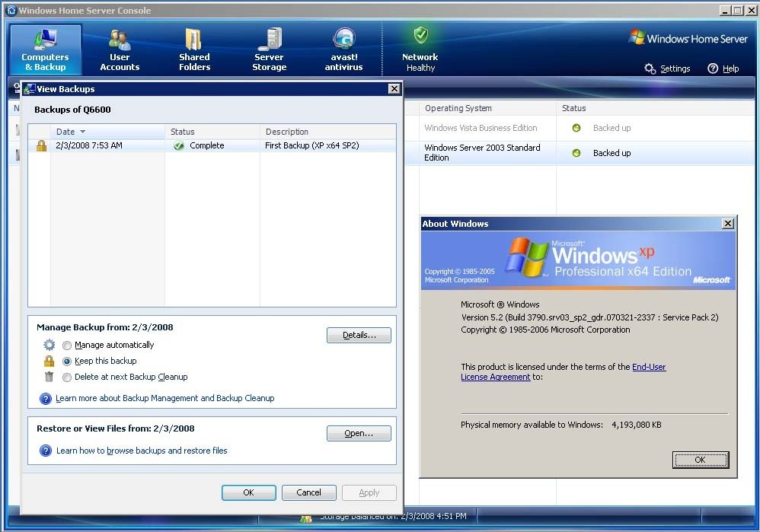
Task: Click View Backups title bar icon
Action: tap(30, 89)
